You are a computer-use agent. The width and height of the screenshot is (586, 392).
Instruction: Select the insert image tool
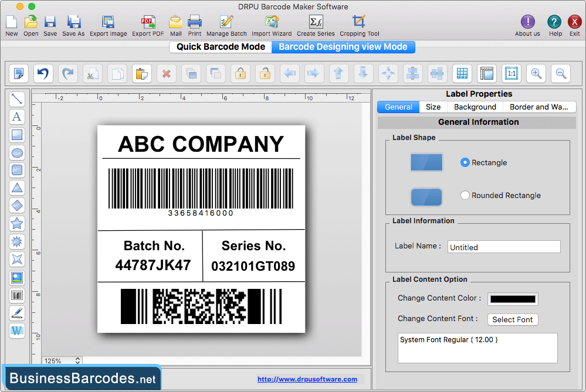[17, 277]
